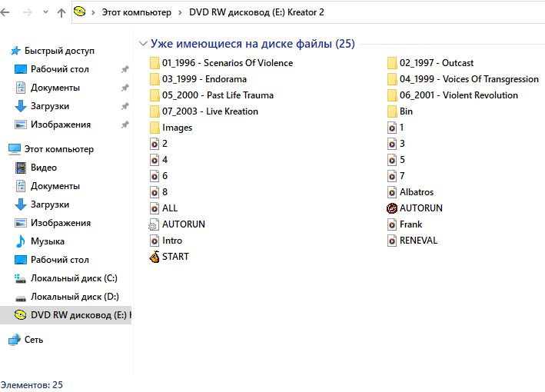Select the Images folder
Screen dimensions: 545x392
coord(171,128)
